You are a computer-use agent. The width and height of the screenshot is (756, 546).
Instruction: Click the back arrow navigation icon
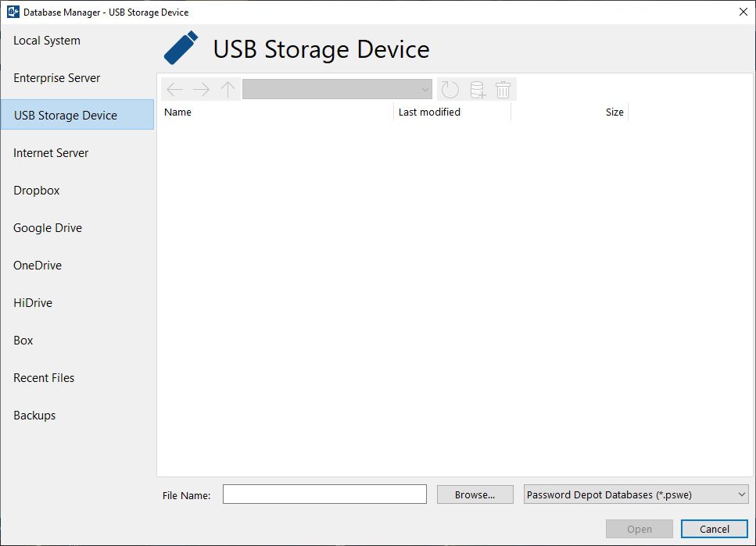point(174,90)
